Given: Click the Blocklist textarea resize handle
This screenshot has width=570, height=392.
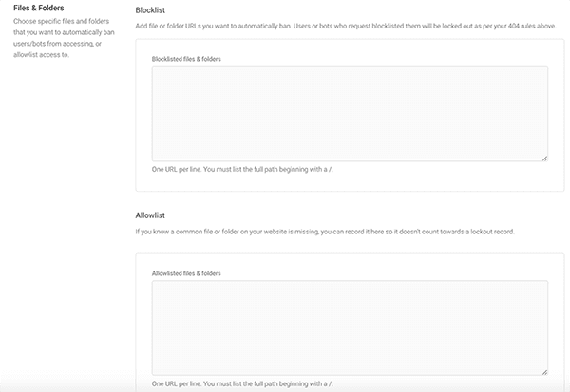Looking at the screenshot, I should click(544, 159).
